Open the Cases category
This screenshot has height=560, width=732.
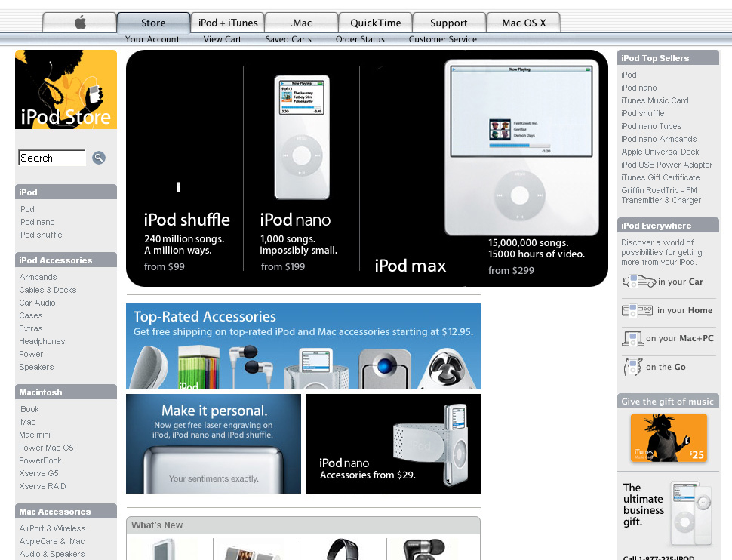tap(31, 315)
